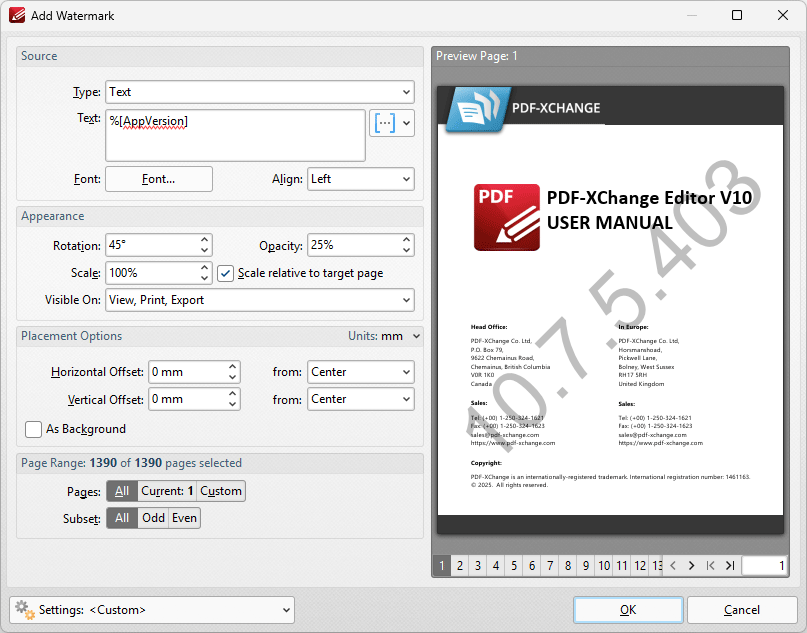Preview page 3 tab
The width and height of the screenshot is (807, 633).
coord(478,566)
